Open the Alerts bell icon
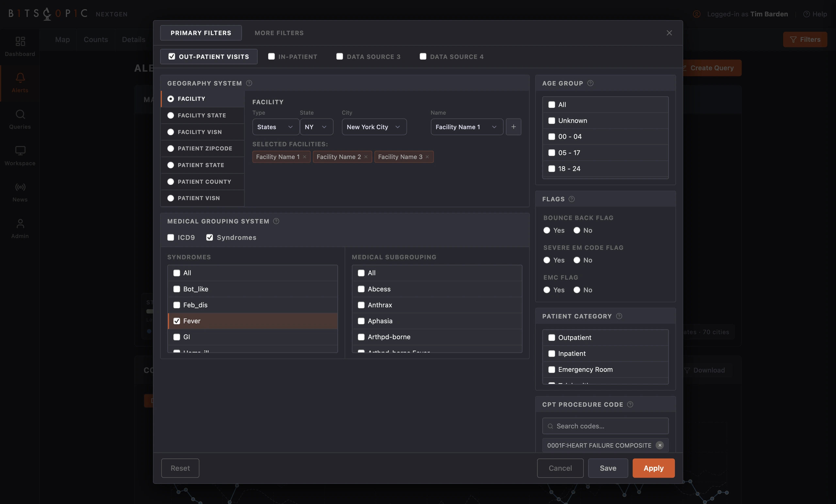This screenshot has height=504, width=836. tap(20, 78)
